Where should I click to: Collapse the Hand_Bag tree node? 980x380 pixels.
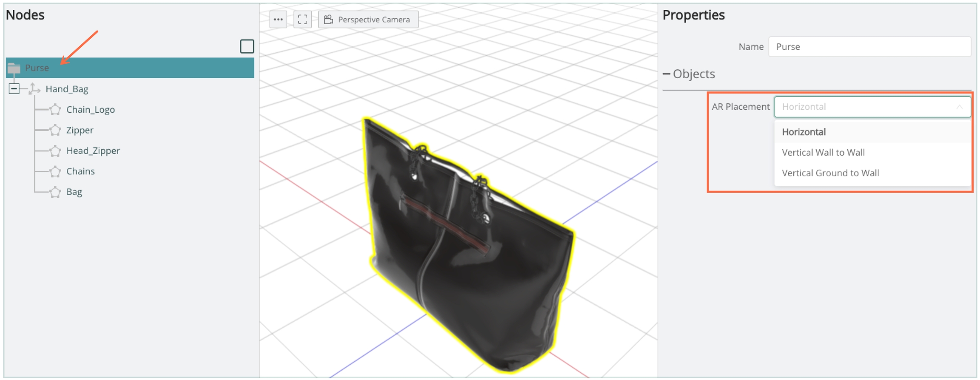(14, 89)
